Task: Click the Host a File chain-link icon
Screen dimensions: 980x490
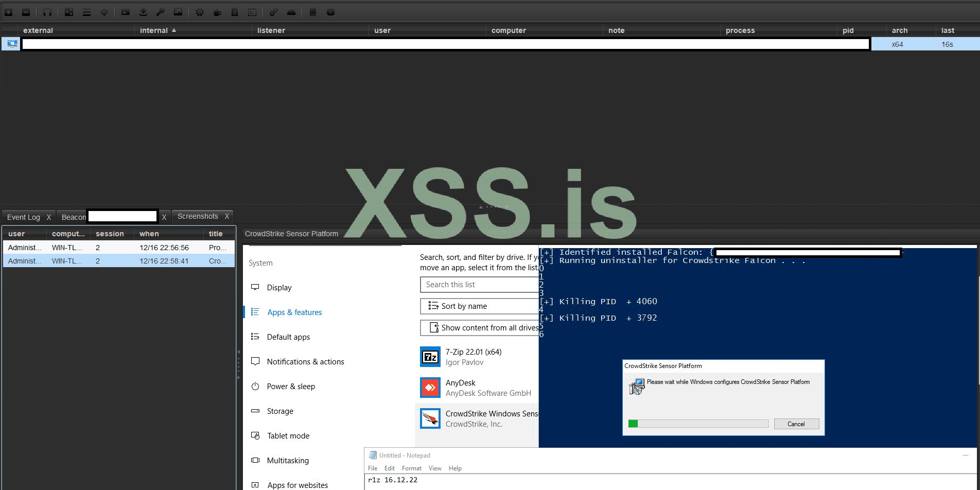Action: pyautogui.click(x=274, y=12)
